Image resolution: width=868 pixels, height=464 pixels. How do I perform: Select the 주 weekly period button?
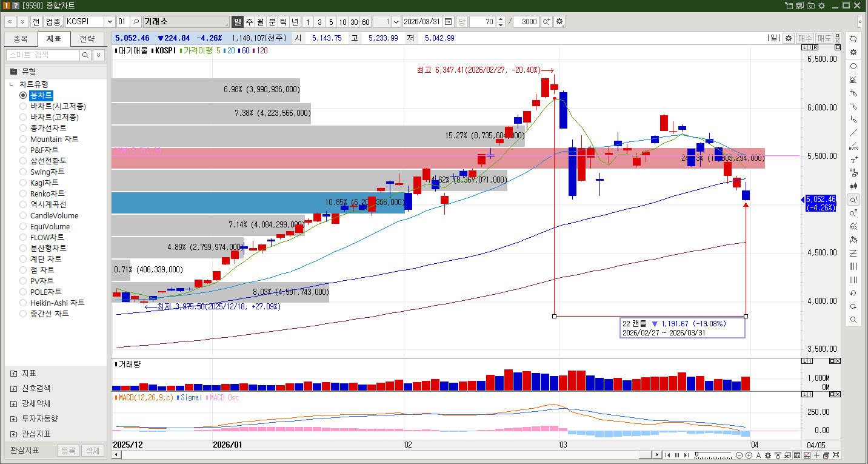coord(249,22)
